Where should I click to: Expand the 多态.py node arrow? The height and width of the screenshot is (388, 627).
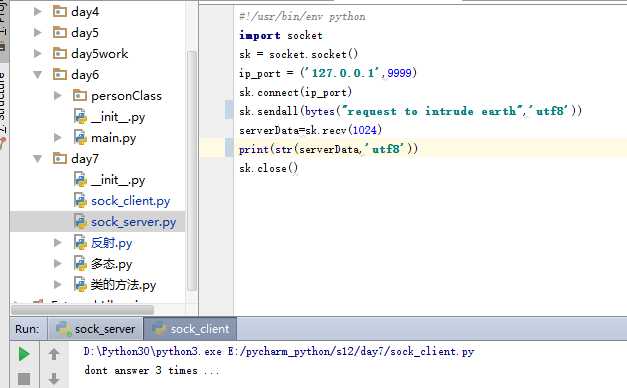point(58,263)
